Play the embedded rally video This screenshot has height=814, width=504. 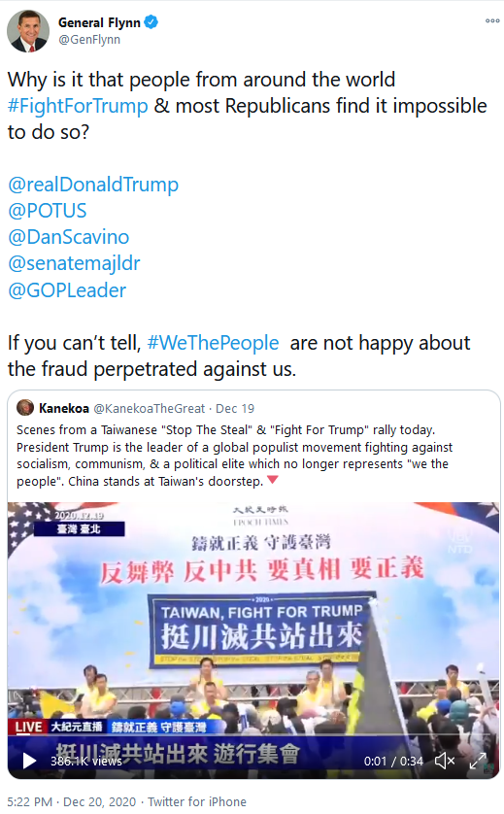click(29, 761)
